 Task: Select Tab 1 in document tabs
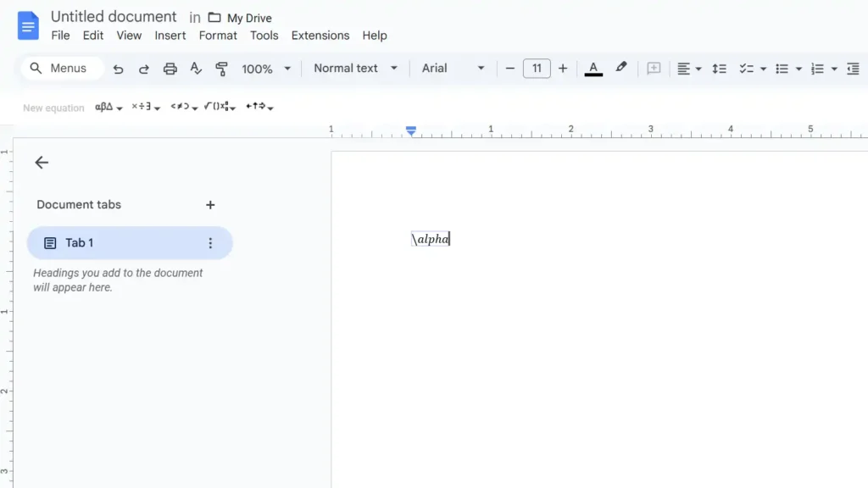pos(130,243)
